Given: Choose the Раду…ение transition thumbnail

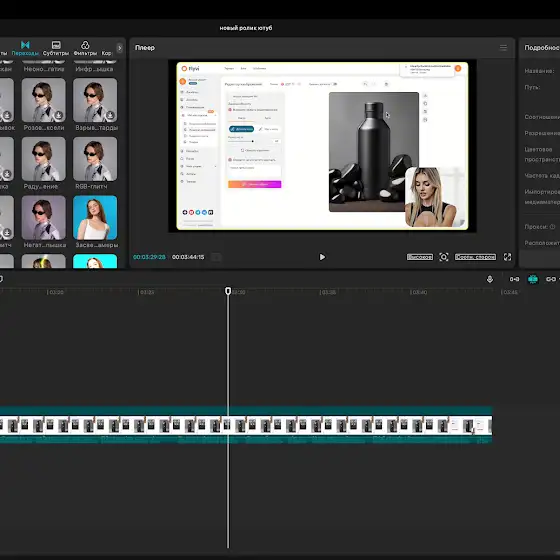Looking at the screenshot, I should tap(44, 159).
